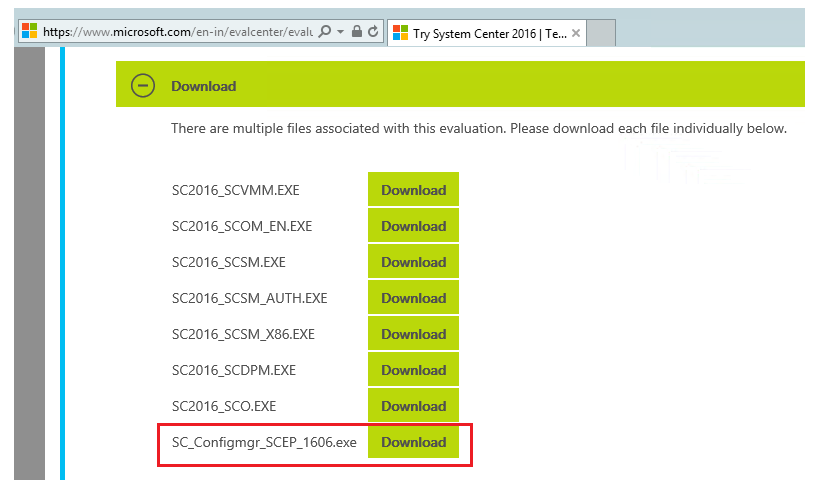This screenshot has height=490, width=819.
Task: Refresh the page with the reload icon
Action: click(x=373, y=32)
